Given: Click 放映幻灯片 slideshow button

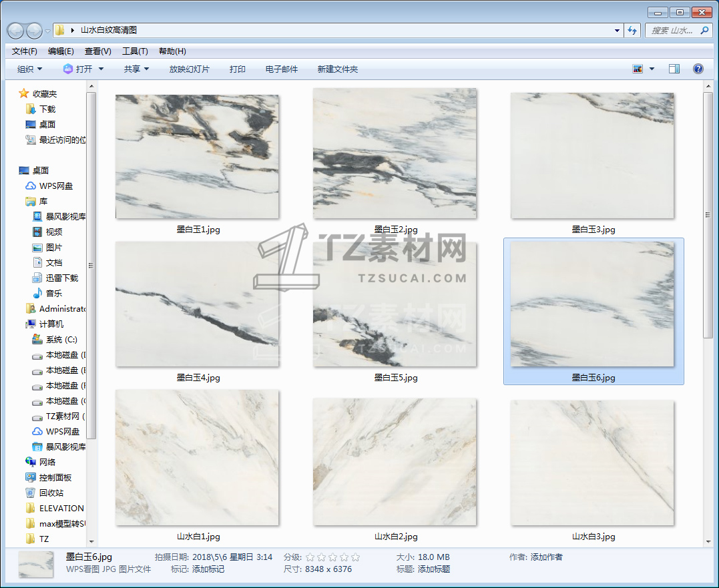Looking at the screenshot, I should (190, 69).
